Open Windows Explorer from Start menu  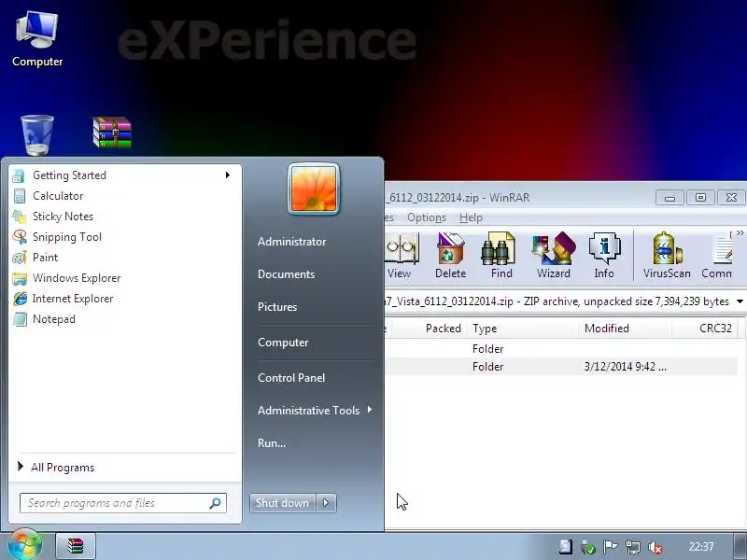[77, 277]
